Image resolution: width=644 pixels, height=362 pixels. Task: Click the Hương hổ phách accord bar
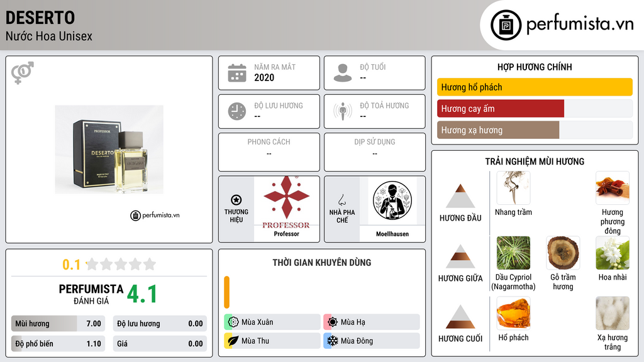pyautogui.click(x=535, y=87)
